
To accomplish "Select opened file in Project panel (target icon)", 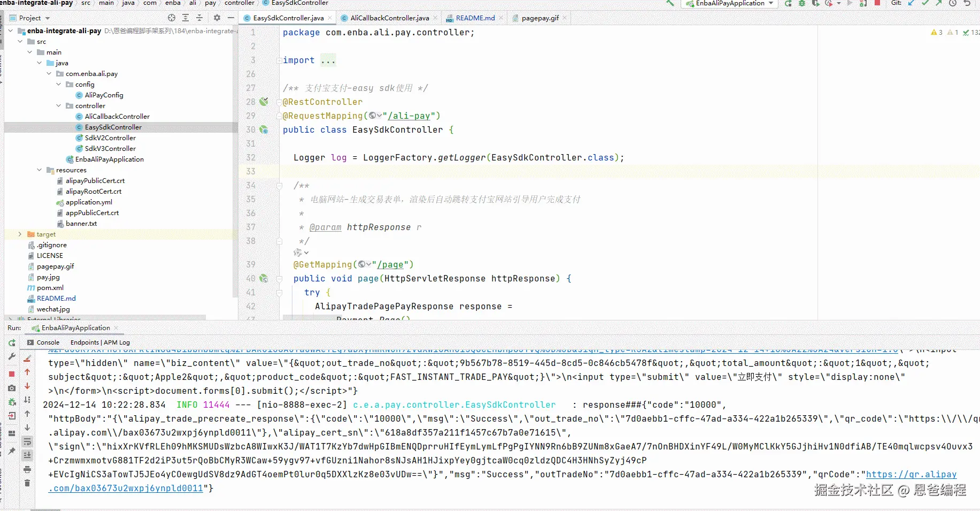I will (x=172, y=18).
